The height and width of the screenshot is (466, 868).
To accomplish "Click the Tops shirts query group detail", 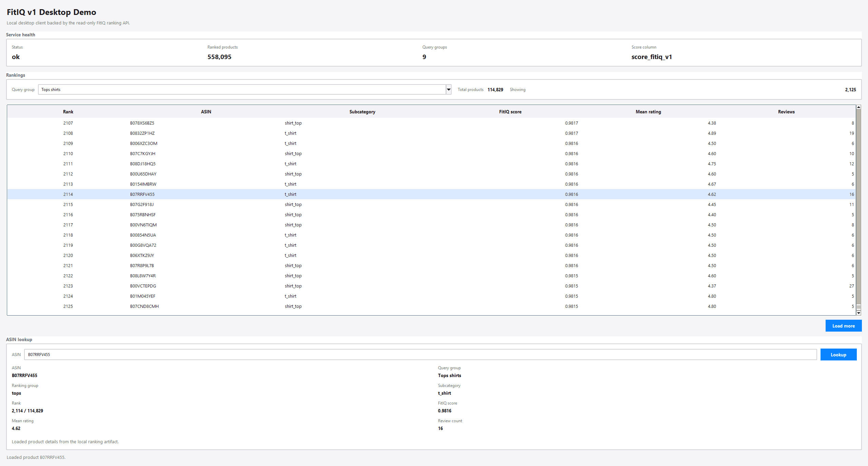I will pos(449,375).
